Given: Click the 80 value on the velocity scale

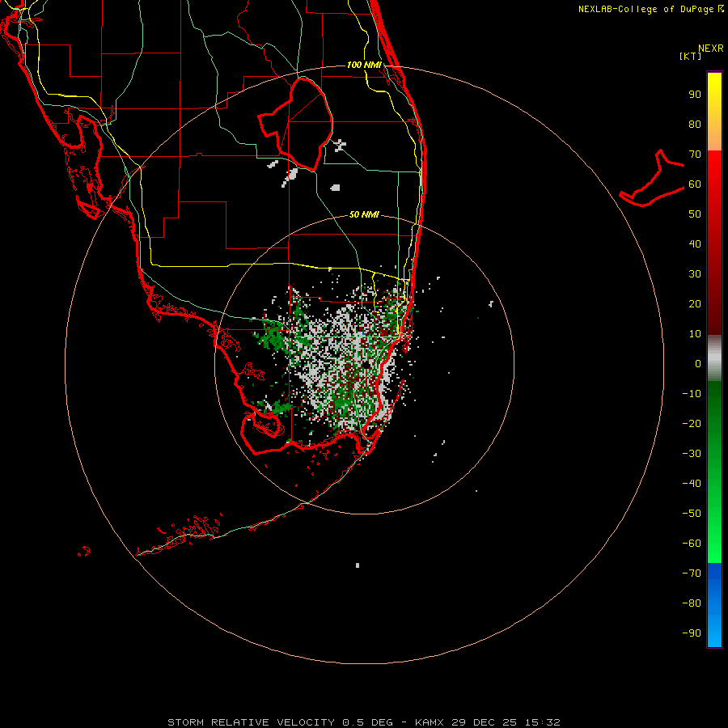Looking at the screenshot, I should (x=695, y=124).
